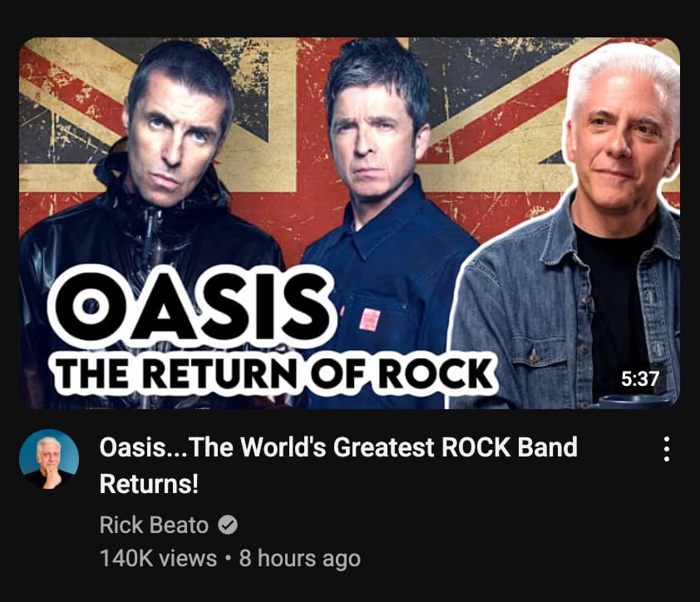Click the large OASIS thumbnail headline
The image size is (700, 602).
192,307
